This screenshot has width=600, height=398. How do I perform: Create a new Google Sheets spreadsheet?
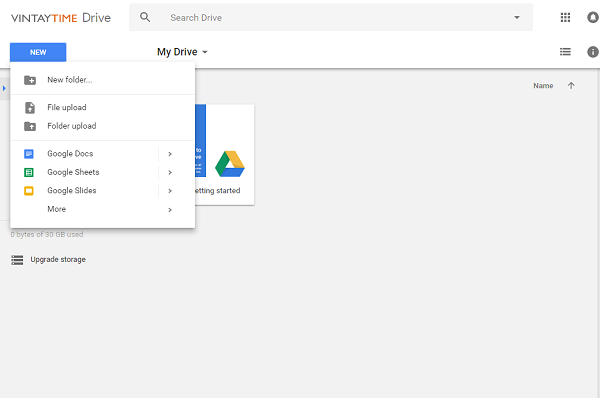click(84, 172)
